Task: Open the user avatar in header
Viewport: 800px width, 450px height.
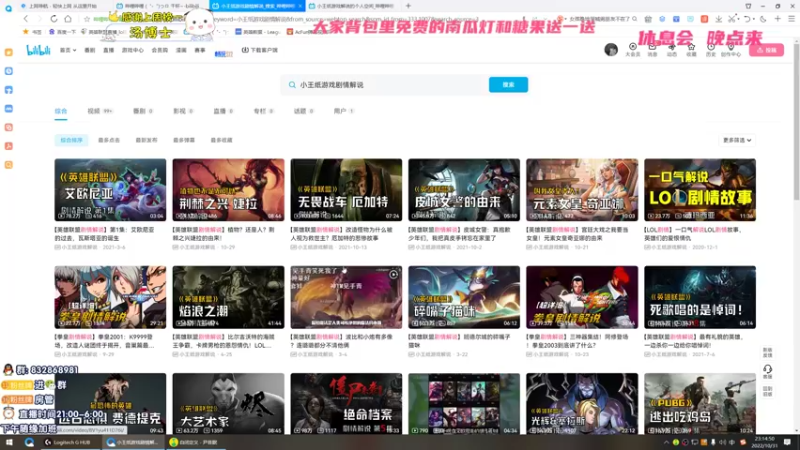Action: pyautogui.click(x=611, y=49)
